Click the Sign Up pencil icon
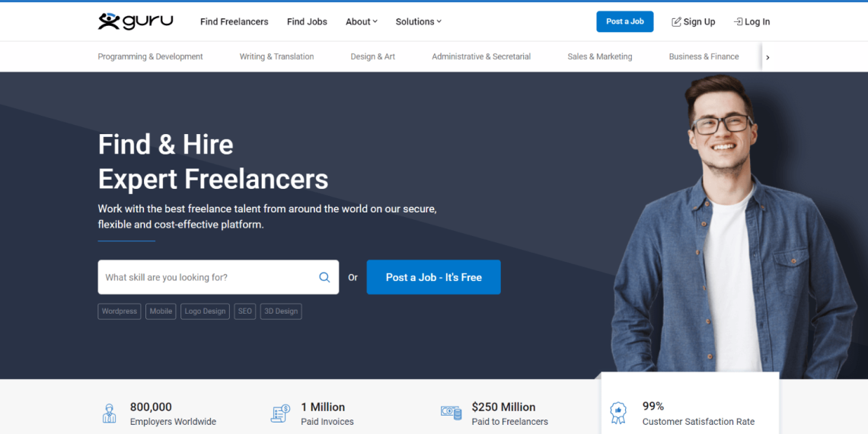Screen dimensions: 868x434 676,21
